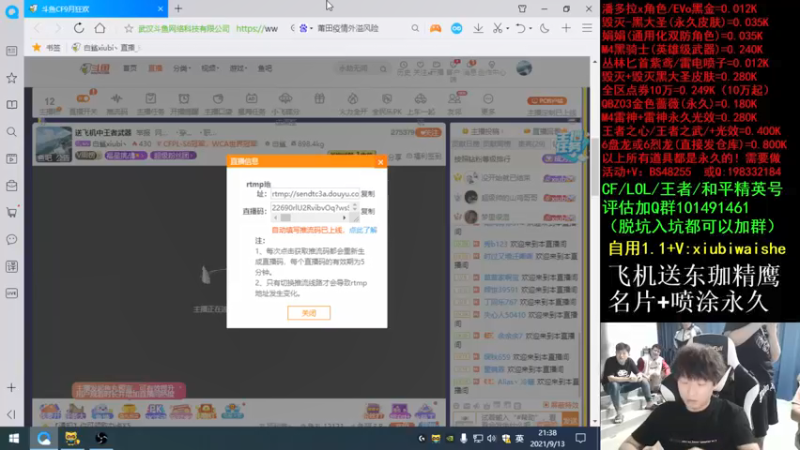The height and width of the screenshot is (450, 800).
Task: Copy the rtmp address with 复制
Action: coord(367,194)
